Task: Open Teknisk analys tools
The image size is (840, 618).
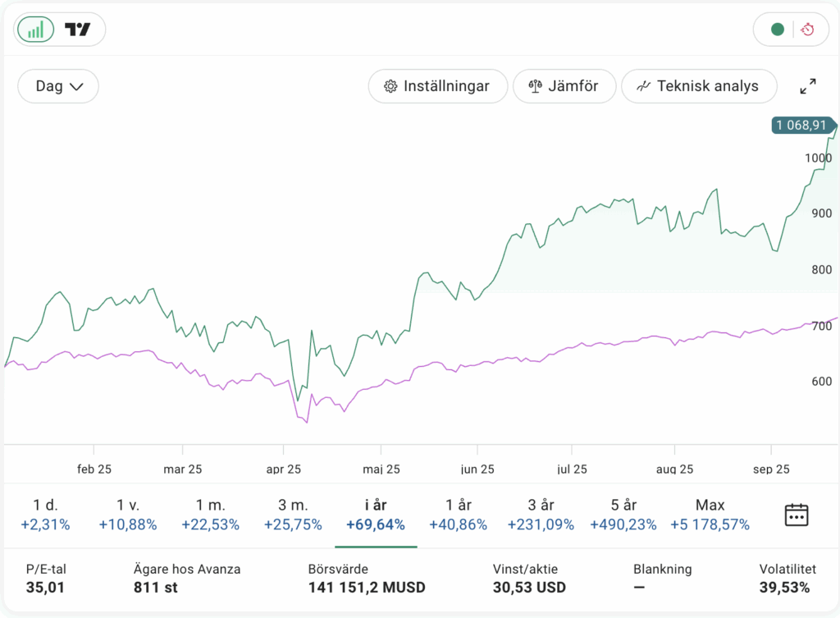Action: (698, 86)
